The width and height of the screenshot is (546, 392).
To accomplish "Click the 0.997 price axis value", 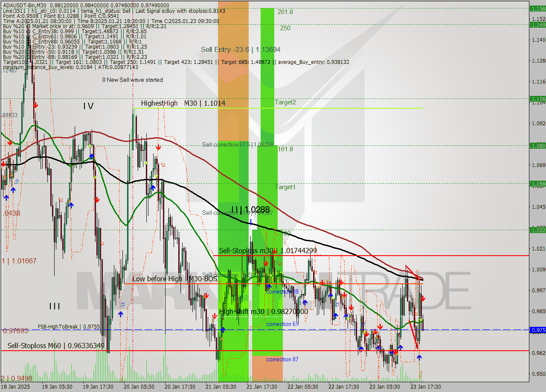I will [x=539, y=290].
